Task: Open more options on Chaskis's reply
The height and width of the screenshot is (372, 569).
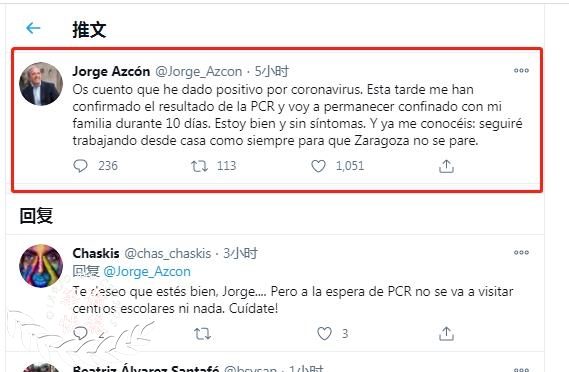Action: coord(521,253)
